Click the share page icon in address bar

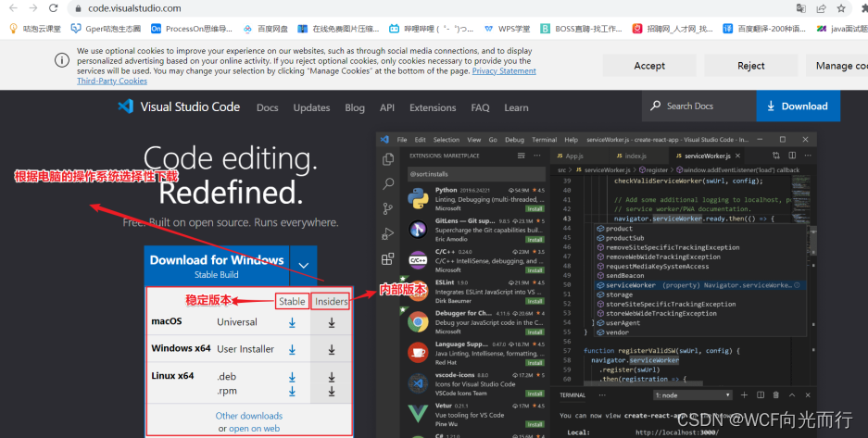(x=821, y=8)
